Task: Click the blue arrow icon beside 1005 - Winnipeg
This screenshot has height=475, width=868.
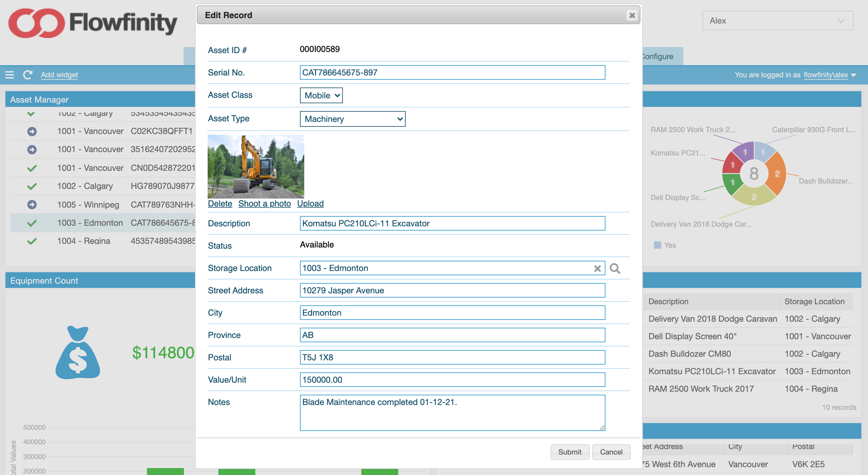Action: (31, 204)
